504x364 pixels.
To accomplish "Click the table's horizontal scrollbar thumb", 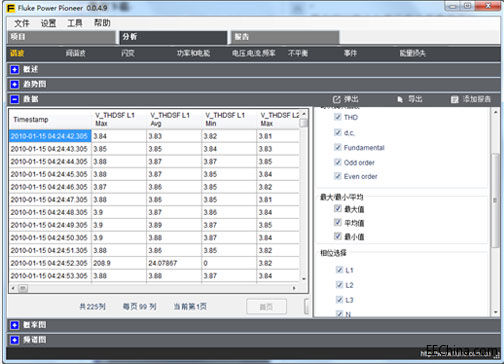I will click(23, 288).
